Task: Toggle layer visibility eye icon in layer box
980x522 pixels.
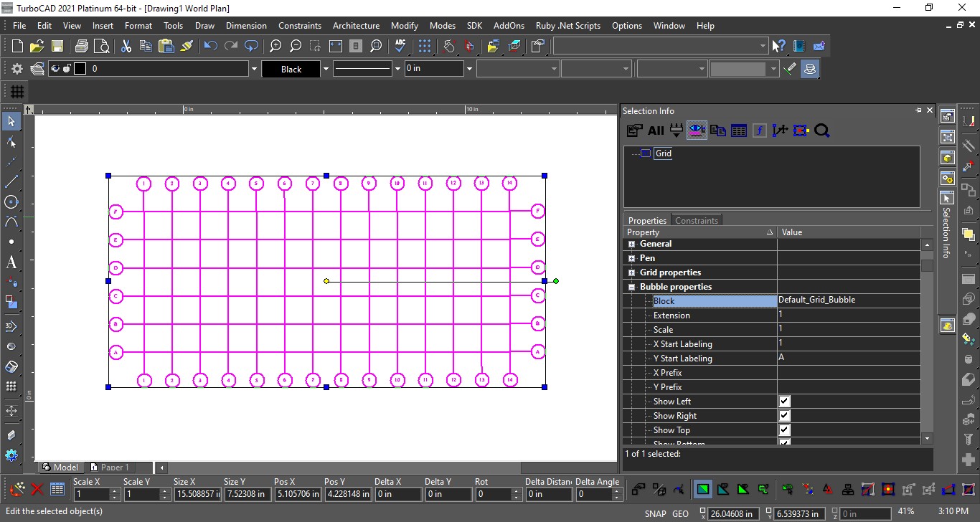Action: point(55,69)
